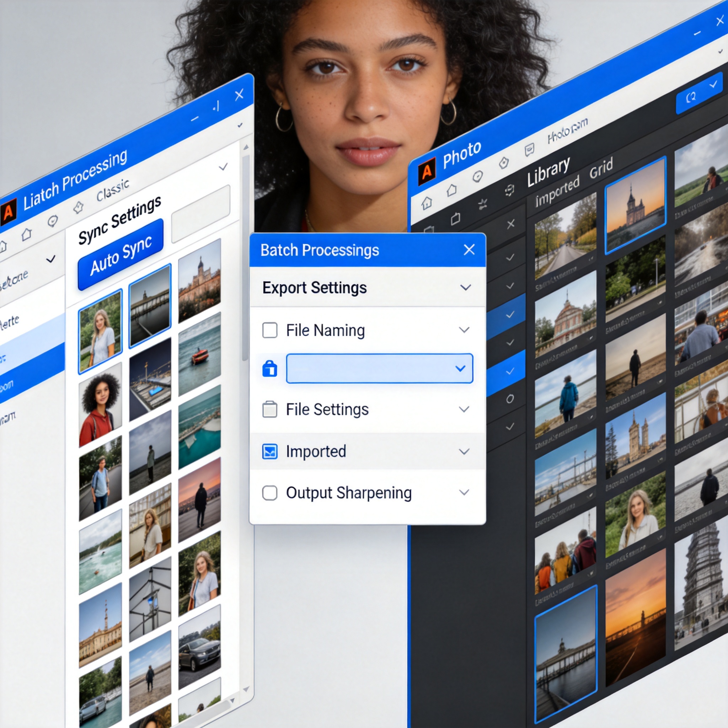Click the home icon beside the chat bubble in Liatch Processing
Screen dimensions: 728x728
26,234
